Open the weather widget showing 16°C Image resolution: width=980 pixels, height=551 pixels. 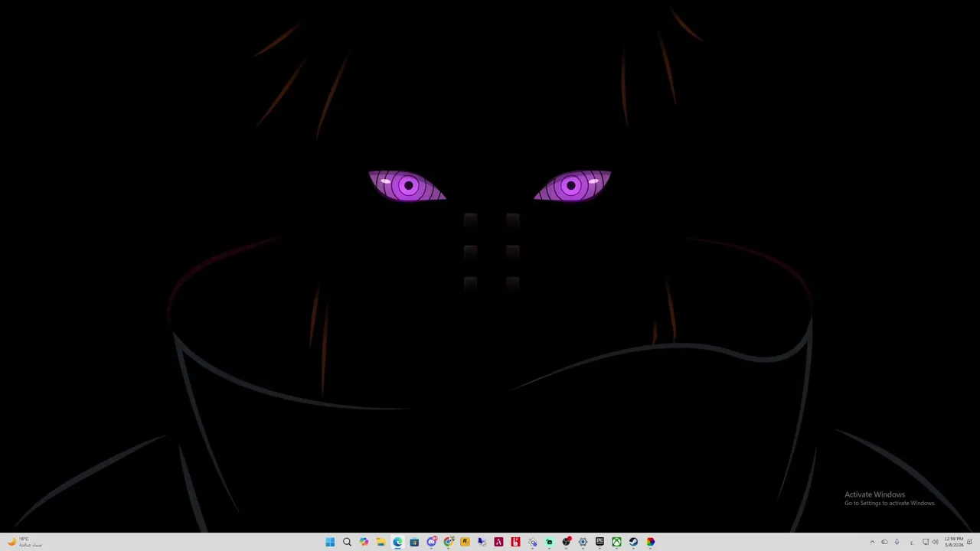(24, 542)
